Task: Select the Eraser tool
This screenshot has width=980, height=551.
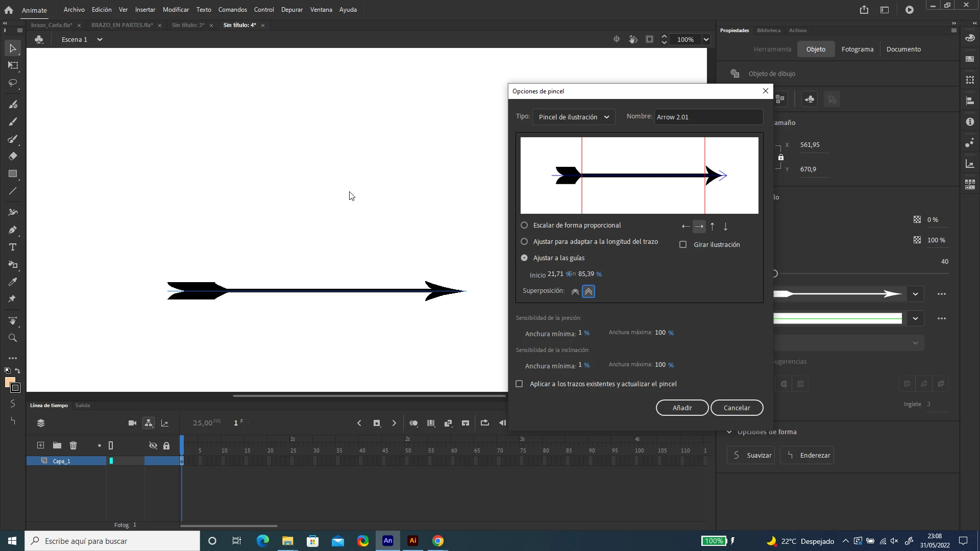Action: 13,156
